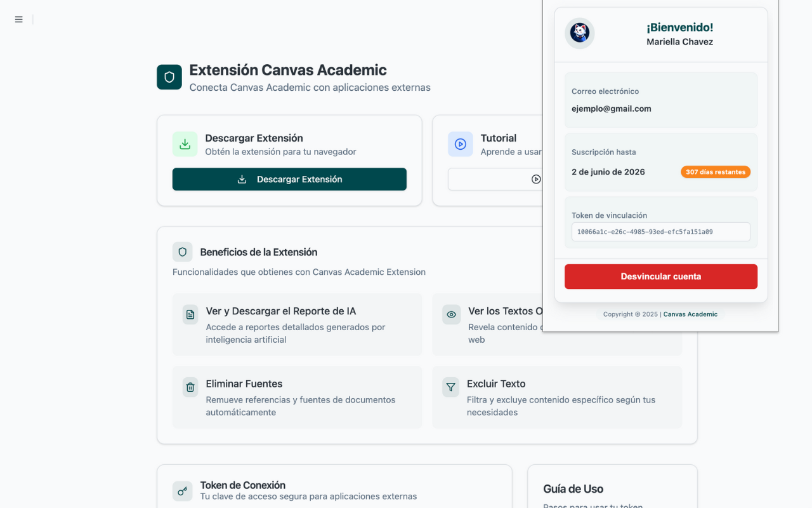The image size is (812, 508).
Task: Click the Suscripción hasta subscription card
Action: (660, 162)
